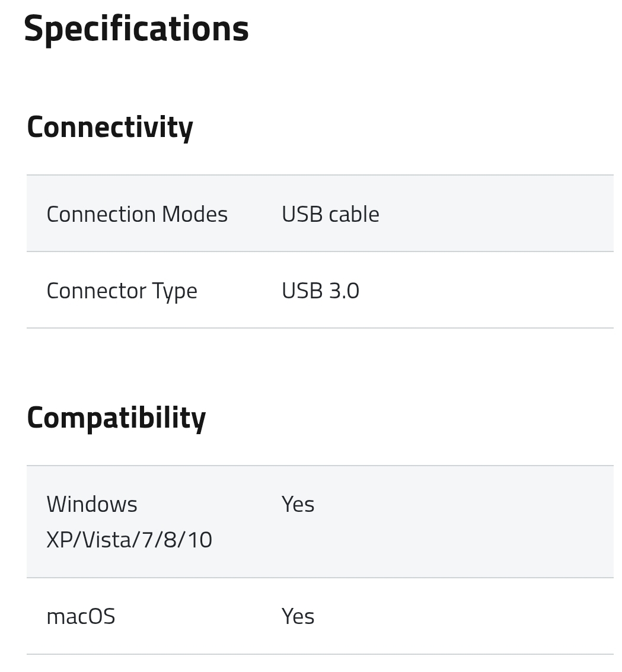Screen dimensions: 622x672
Task: Click the 3.0 number in Connector Type row
Action: 344,291
